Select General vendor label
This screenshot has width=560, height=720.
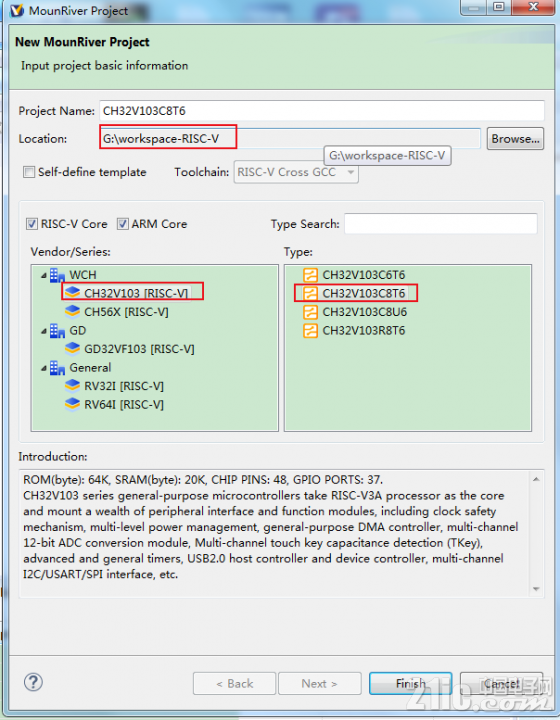(90, 368)
